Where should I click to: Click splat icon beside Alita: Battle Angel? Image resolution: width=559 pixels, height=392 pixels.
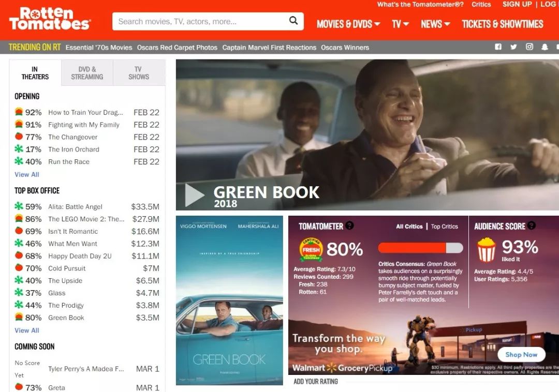click(19, 206)
